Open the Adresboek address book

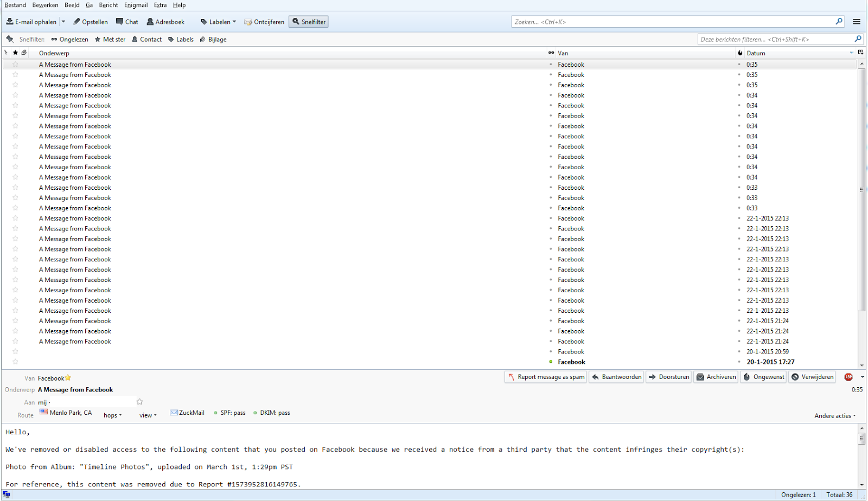click(165, 22)
